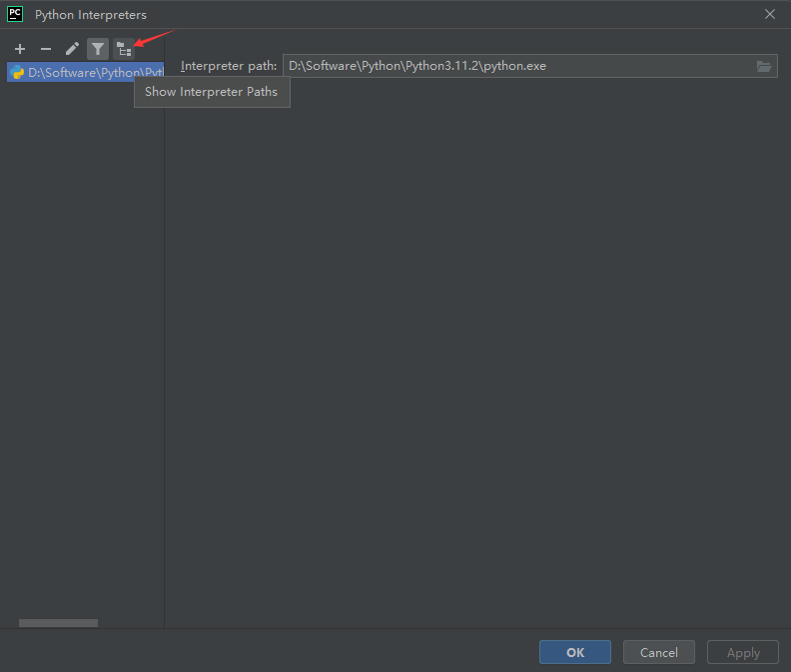Show interpreter paths via tree icon

pyautogui.click(x=124, y=49)
